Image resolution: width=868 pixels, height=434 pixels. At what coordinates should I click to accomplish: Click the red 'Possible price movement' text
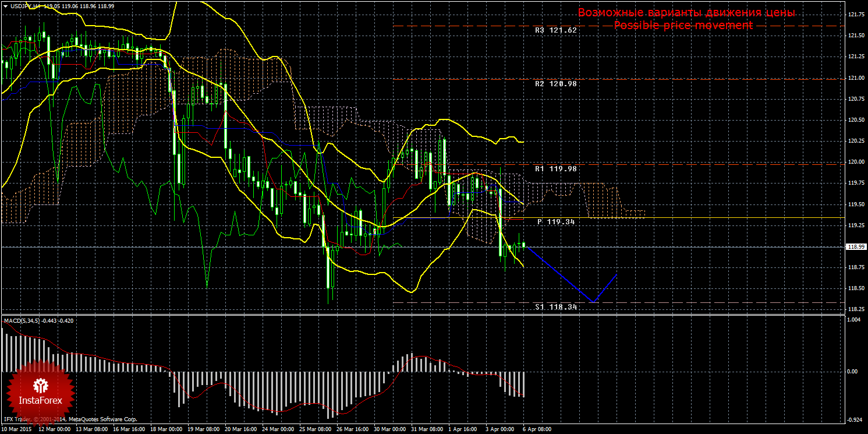tap(683, 26)
